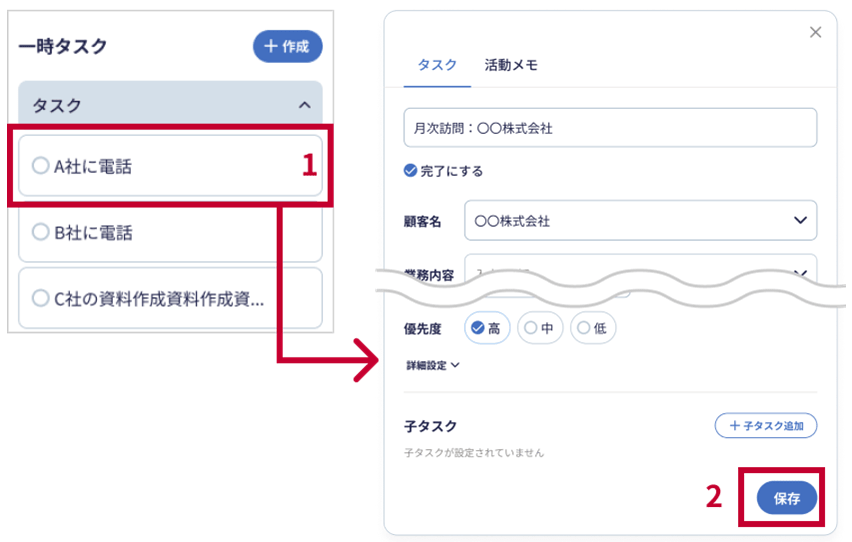Viewport: 852px width, 542px height.
Task: Switch to the 活動メモ tab
Action: click(x=511, y=65)
